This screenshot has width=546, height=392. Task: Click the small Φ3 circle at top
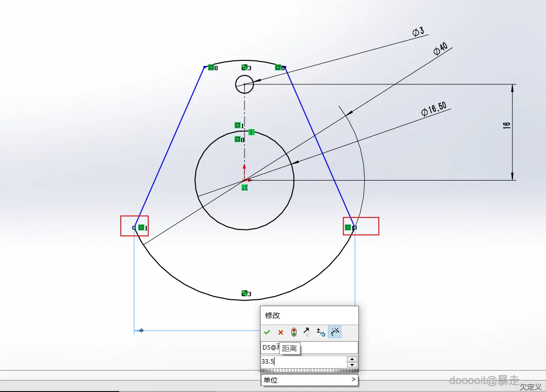tap(245, 84)
